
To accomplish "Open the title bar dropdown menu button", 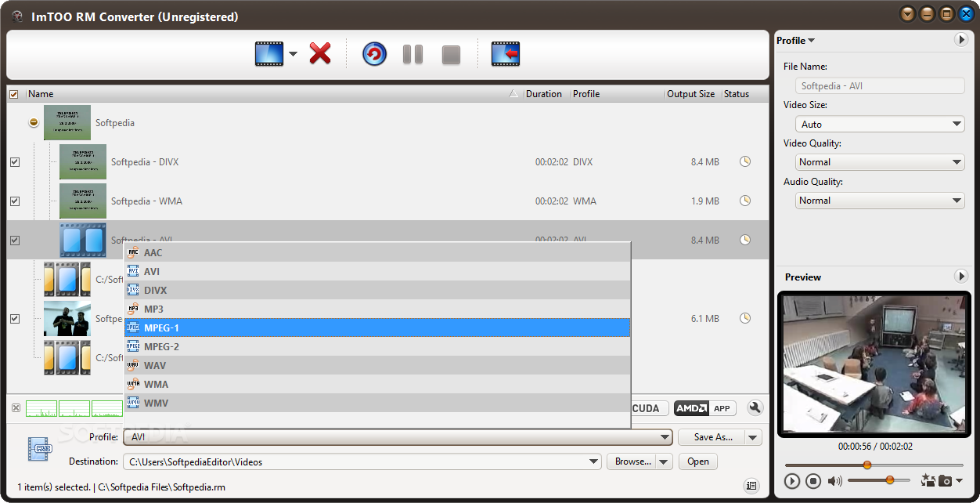I will click(908, 14).
